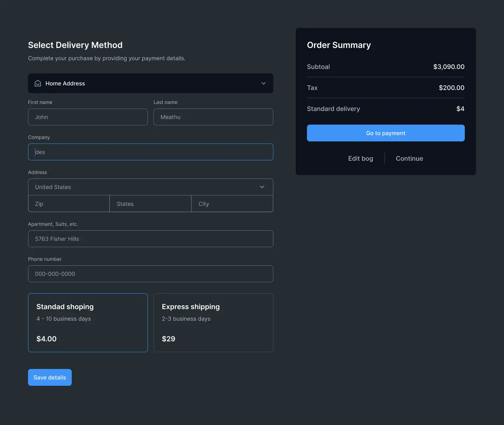The height and width of the screenshot is (425, 504).
Task: Expand the Home Address chevron
Action: pos(264,83)
